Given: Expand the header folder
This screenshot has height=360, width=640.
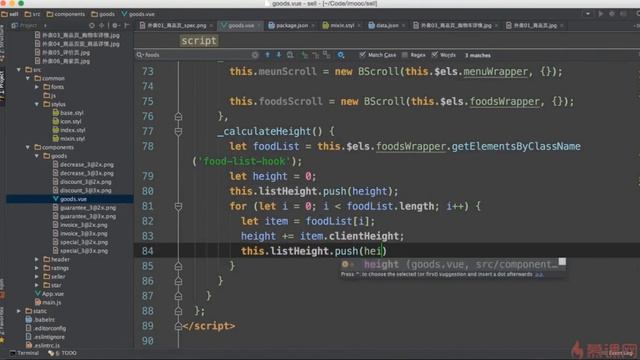Looking at the screenshot, I should [37, 259].
